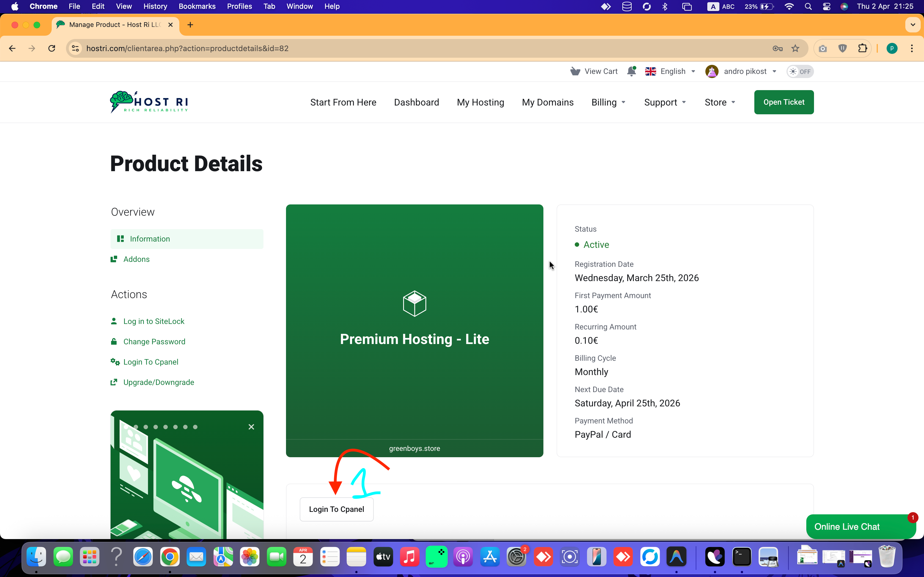Click the Open Ticket button
This screenshot has height=577, width=924.
783,102
